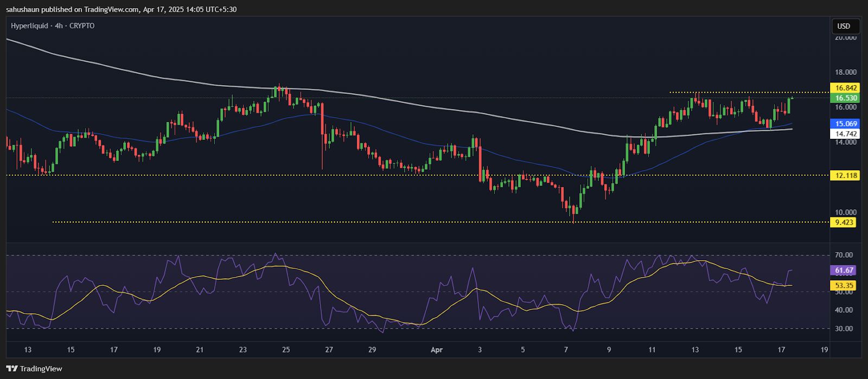Click the 53.35 RSI average label
Image resolution: width=868 pixels, height=379 pixels.
coord(844,285)
